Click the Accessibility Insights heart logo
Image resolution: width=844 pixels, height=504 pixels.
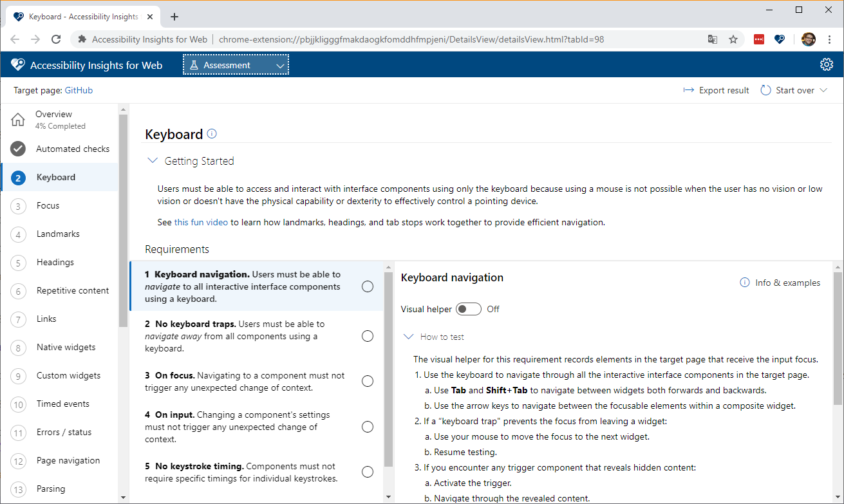point(18,65)
